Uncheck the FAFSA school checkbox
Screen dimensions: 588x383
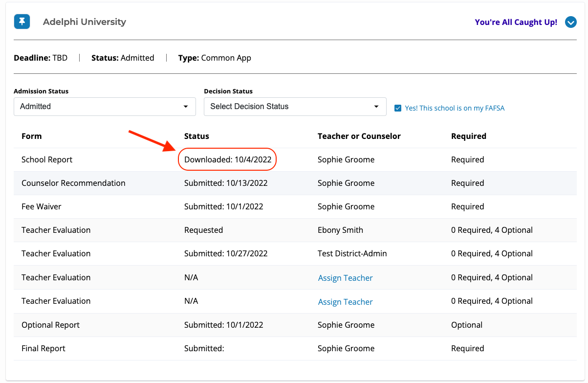coord(398,108)
